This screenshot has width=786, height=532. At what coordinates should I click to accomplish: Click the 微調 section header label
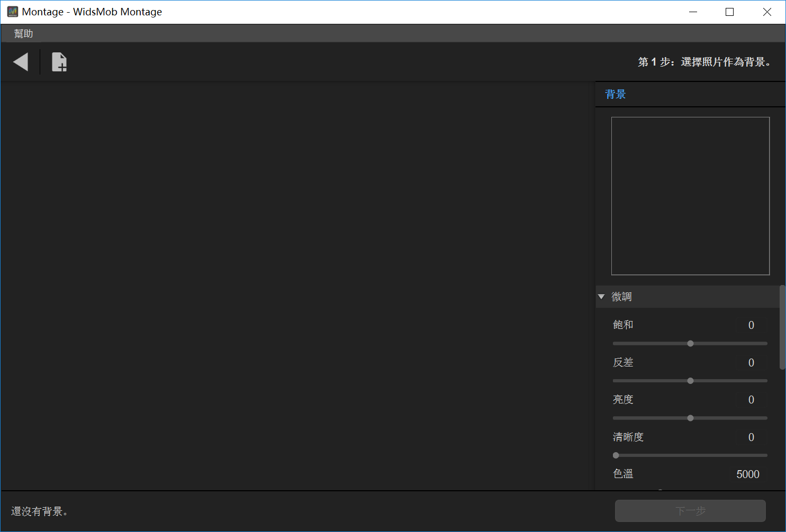coord(621,297)
